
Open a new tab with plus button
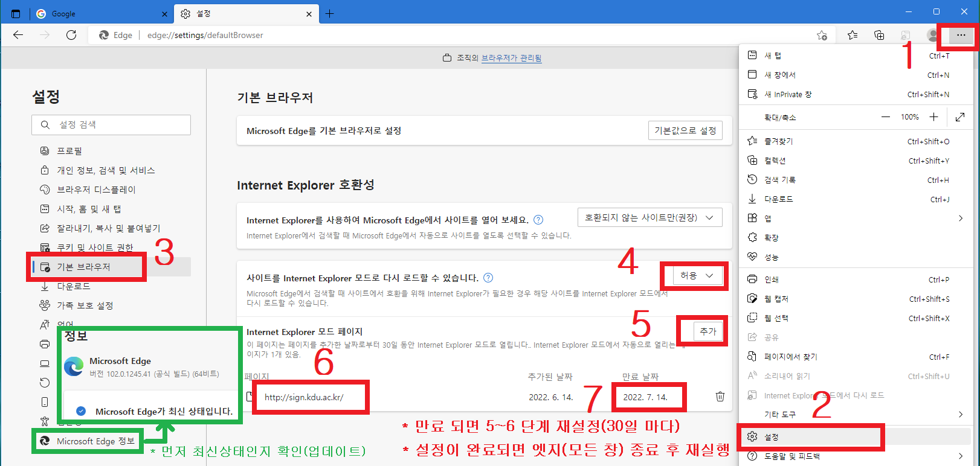329,14
